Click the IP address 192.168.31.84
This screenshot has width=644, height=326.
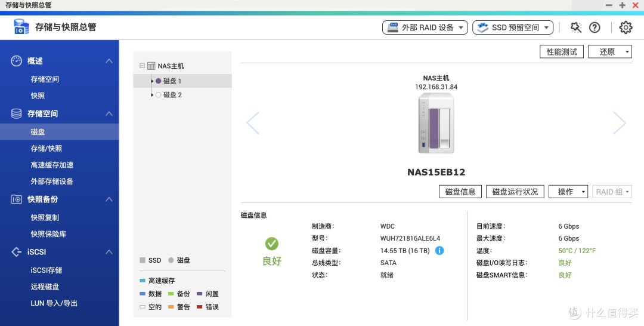pos(436,87)
